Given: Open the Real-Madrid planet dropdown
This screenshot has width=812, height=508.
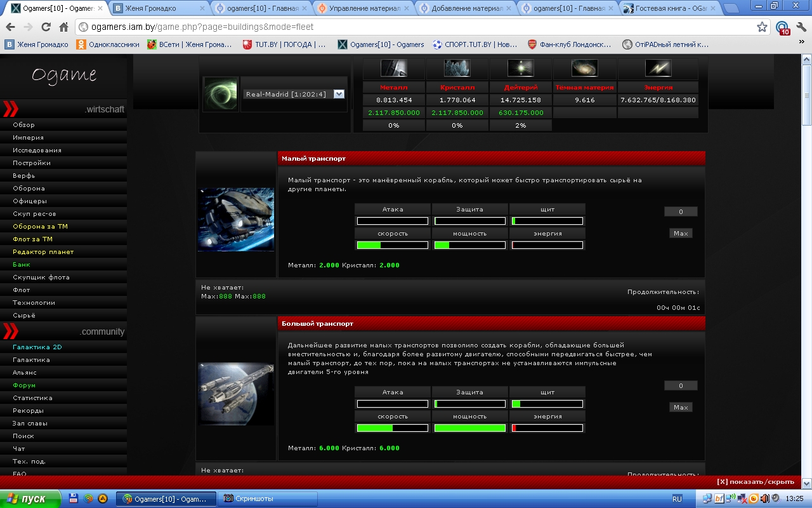Looking at the screenshot, I should pos(339,94).
